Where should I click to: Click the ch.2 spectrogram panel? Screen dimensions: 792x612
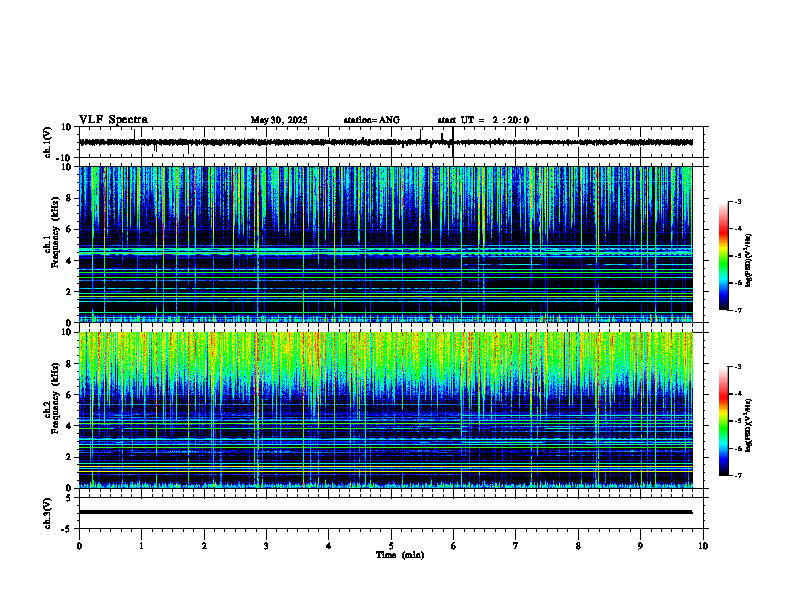click(x=385, y=410)
